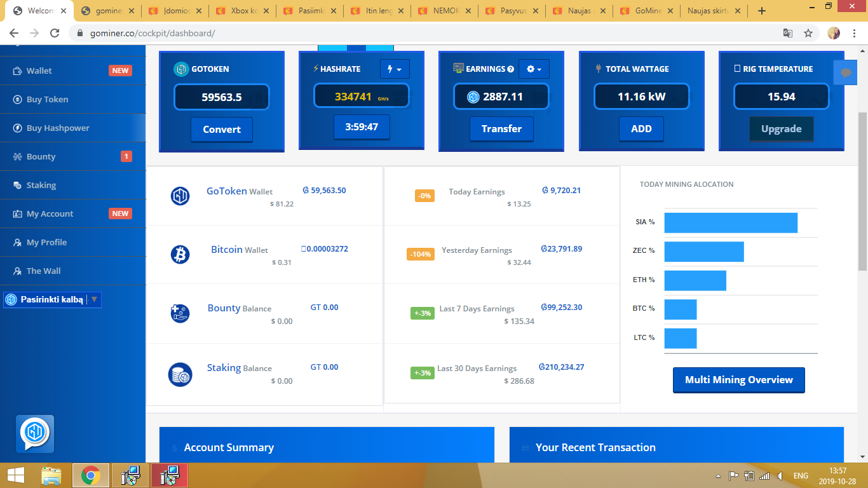Click the Last 30 Days Earnings label
Image resolution: width=868 pixels, height=488 pixels.
[x=477, y=369]
